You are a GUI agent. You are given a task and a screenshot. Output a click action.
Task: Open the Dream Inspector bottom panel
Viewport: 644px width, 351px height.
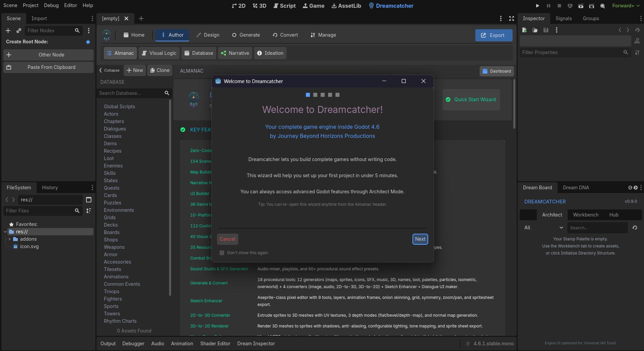click(x=256, y=344)
